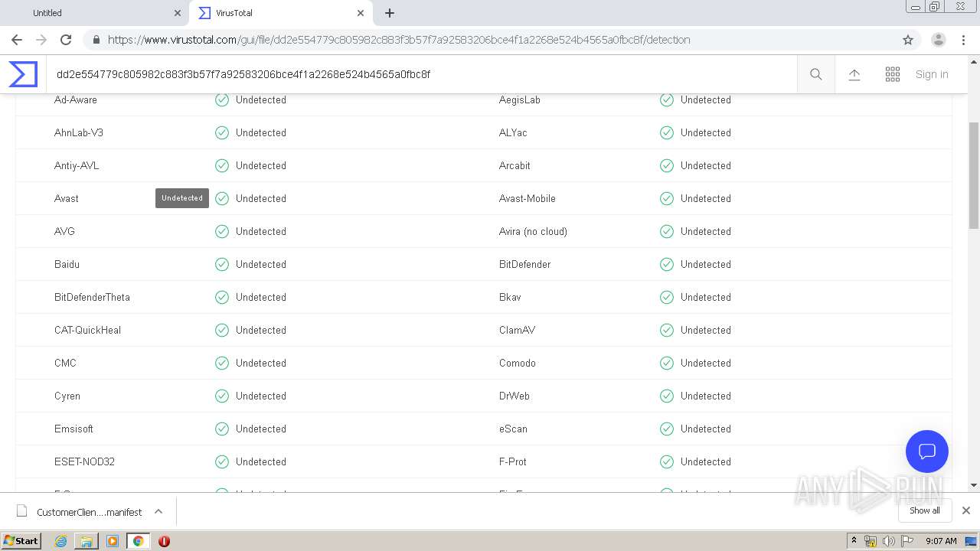Switch to the Untitled tab
This screenshot has width=980, height=551.
click(x=93, y=13)
